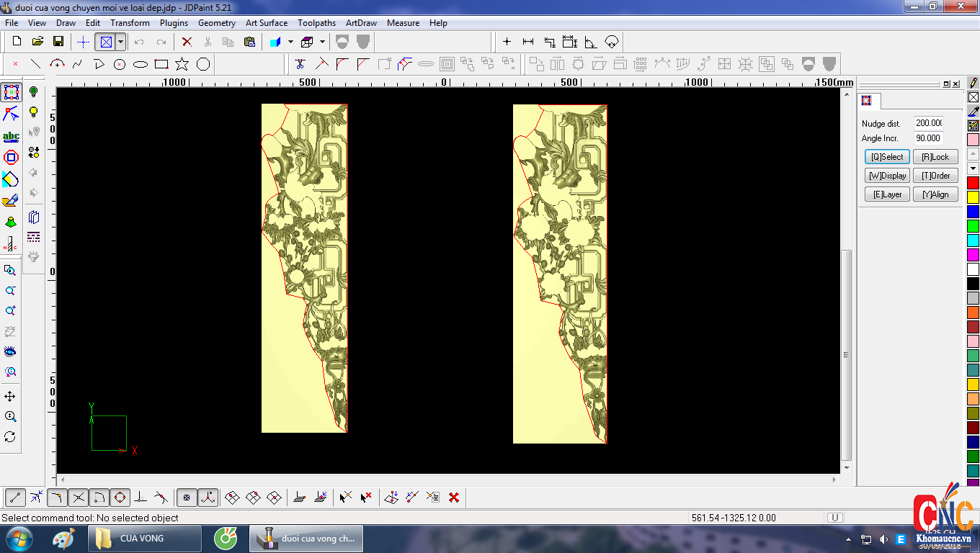Open the Toolpaths menu
980x553 pixels.
coord(316,23)
